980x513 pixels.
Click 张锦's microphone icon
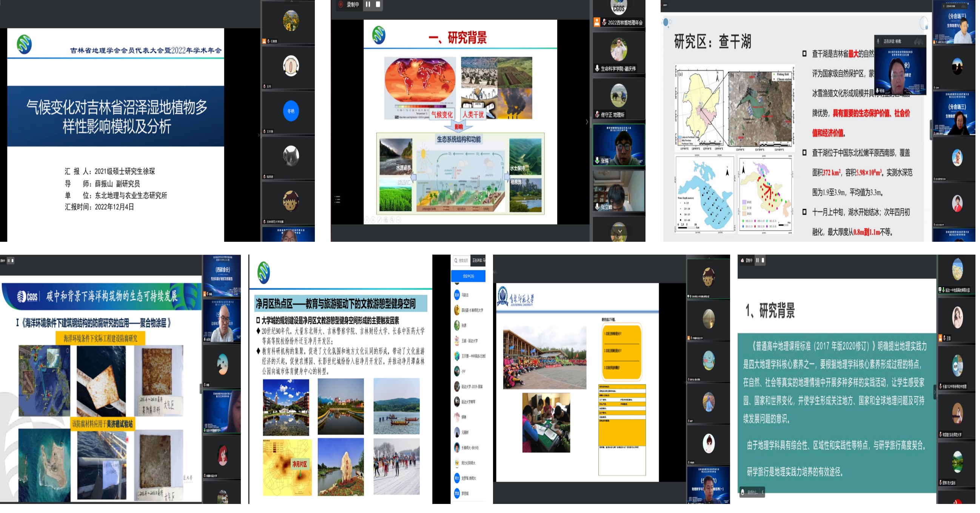(597, 160)
